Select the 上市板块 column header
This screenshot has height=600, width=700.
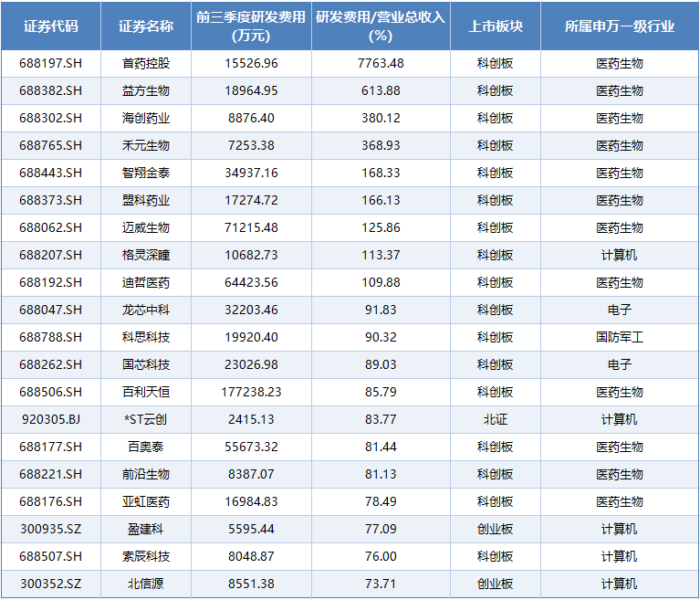click(496, 26)
